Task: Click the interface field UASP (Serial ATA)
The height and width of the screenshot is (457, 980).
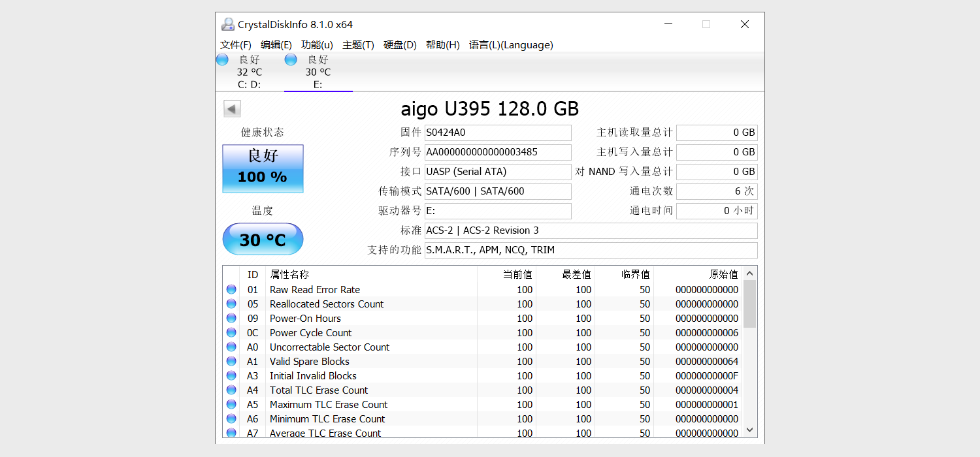Action: point(498,172)
